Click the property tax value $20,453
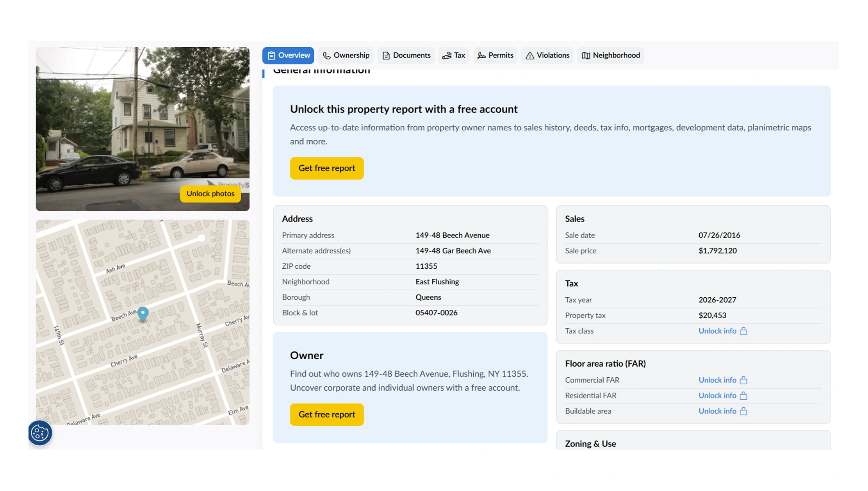868x491 pixels. tap(712, 315)
